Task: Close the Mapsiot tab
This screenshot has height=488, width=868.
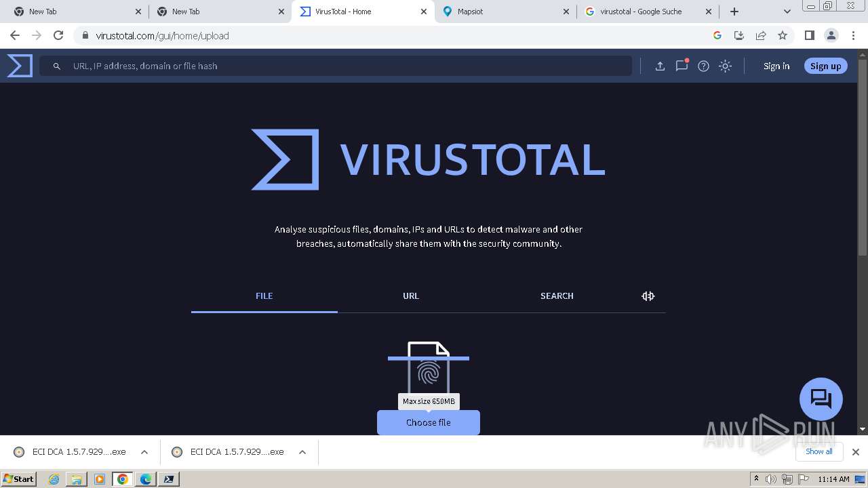Action: pyautogui.click(x=566, y=12)
